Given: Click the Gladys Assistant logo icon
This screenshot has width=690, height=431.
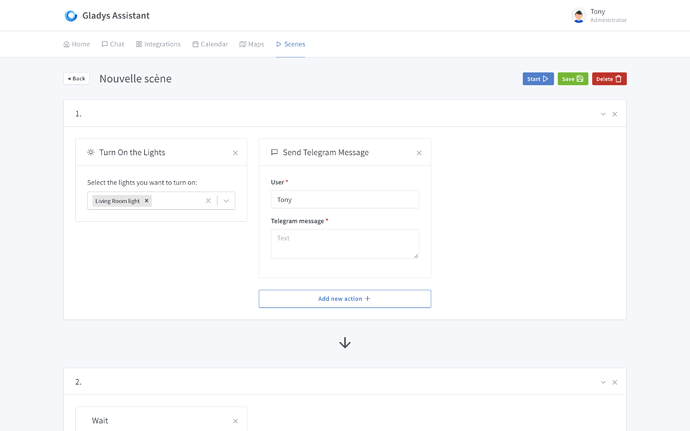Looking at the screenshot, I should pos(71,16).
